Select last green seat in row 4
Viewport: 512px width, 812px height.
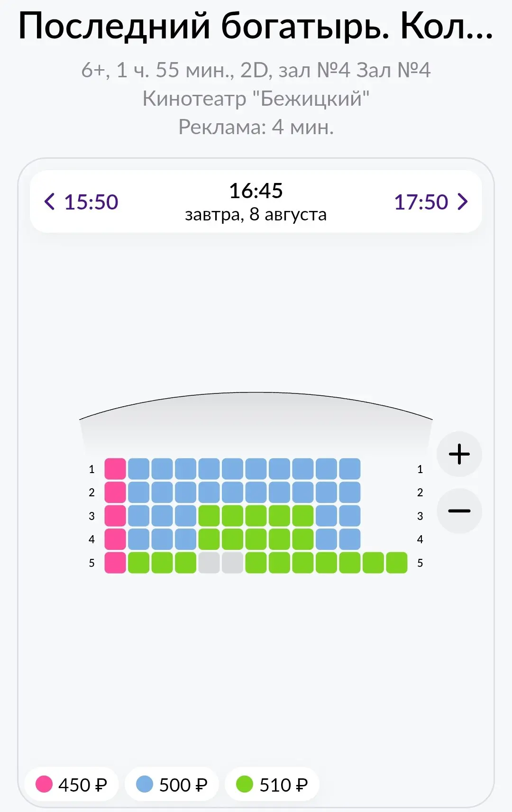tap(303, 539)
